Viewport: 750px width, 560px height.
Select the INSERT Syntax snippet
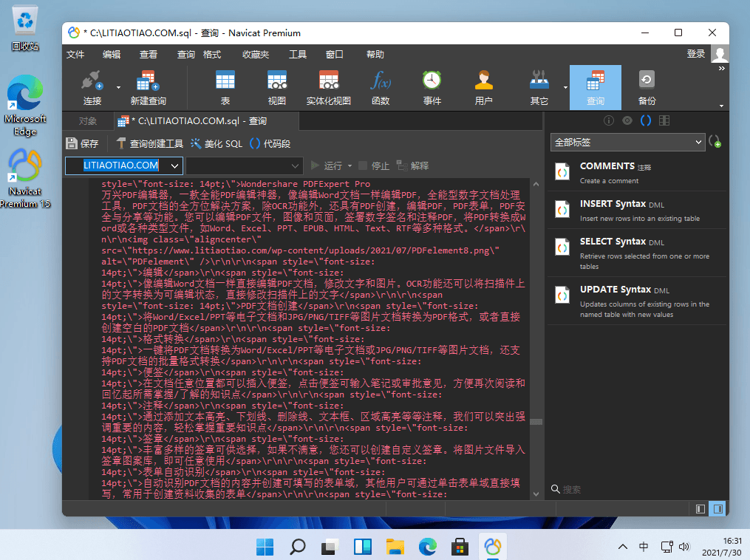(637, 211)
